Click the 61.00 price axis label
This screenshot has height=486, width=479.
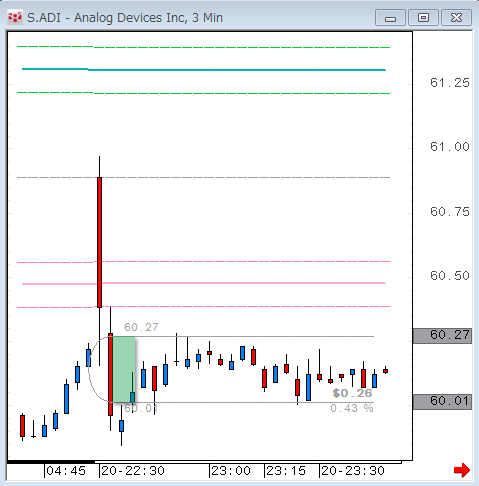[x=450, y=147]
